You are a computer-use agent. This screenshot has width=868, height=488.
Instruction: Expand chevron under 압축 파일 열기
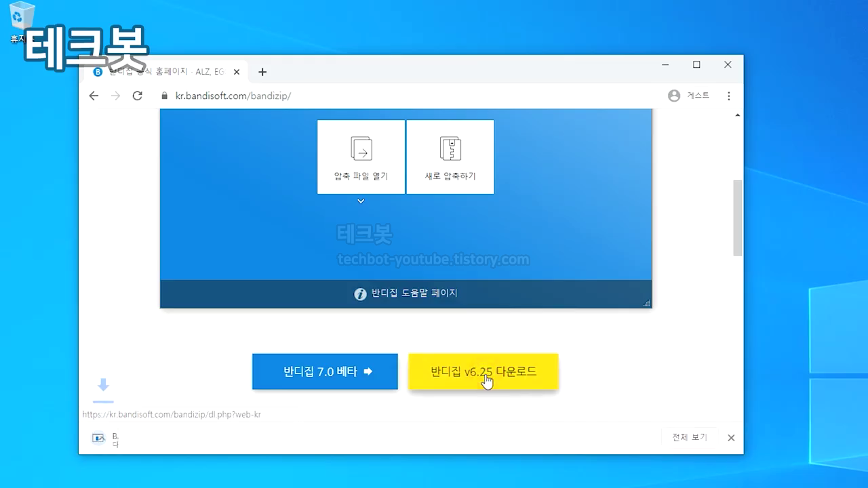coord(361,201)
